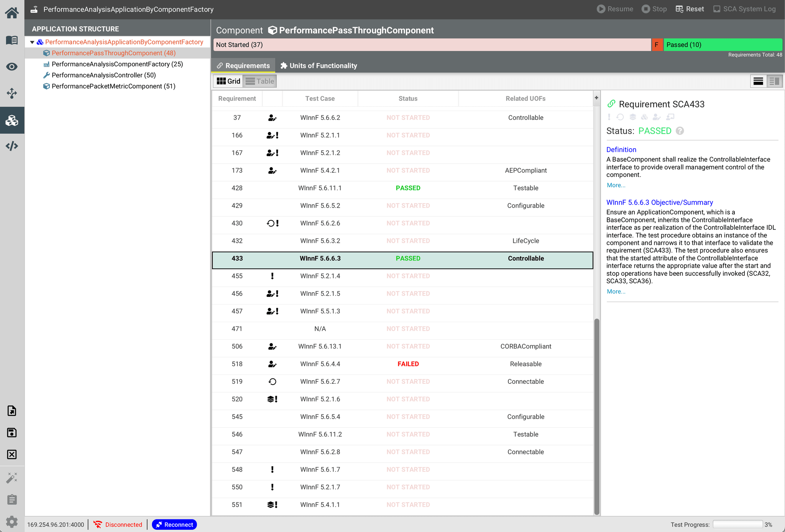Open the SCA System Log

744,9
